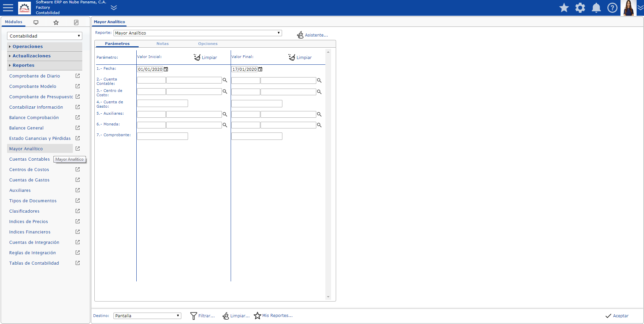
Task: Select the Mayor Analítico page tab
Action: (109, 22)
